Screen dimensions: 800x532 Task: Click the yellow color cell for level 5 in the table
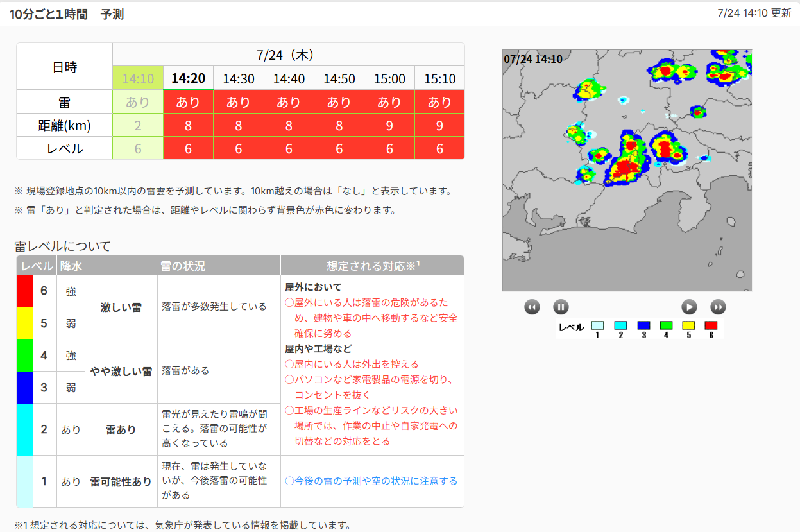click(24, 323)
